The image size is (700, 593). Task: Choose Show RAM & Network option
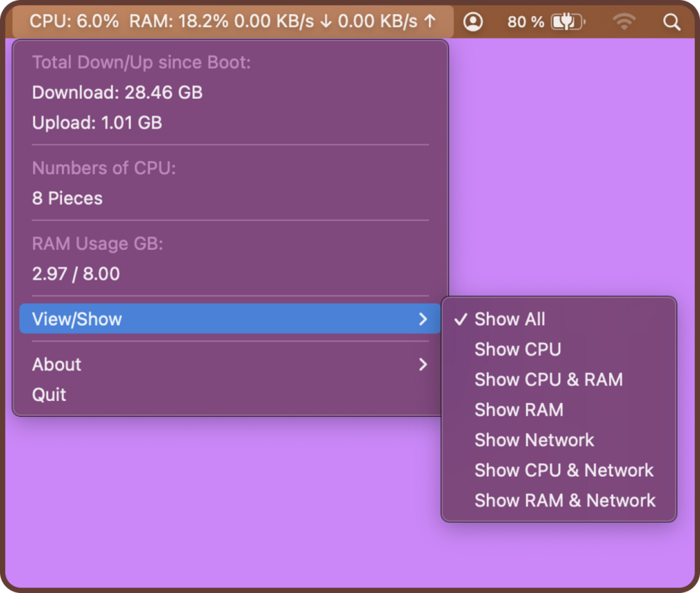[565, 500]
